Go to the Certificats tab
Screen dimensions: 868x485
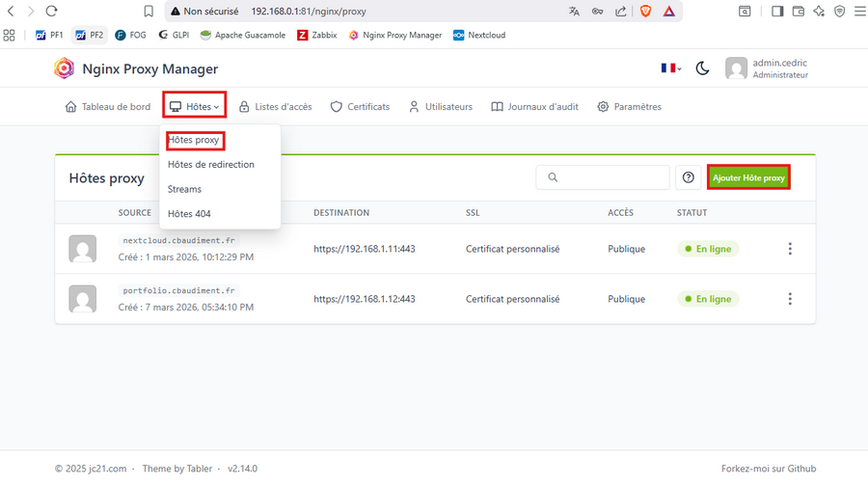[x=360, y=107]
